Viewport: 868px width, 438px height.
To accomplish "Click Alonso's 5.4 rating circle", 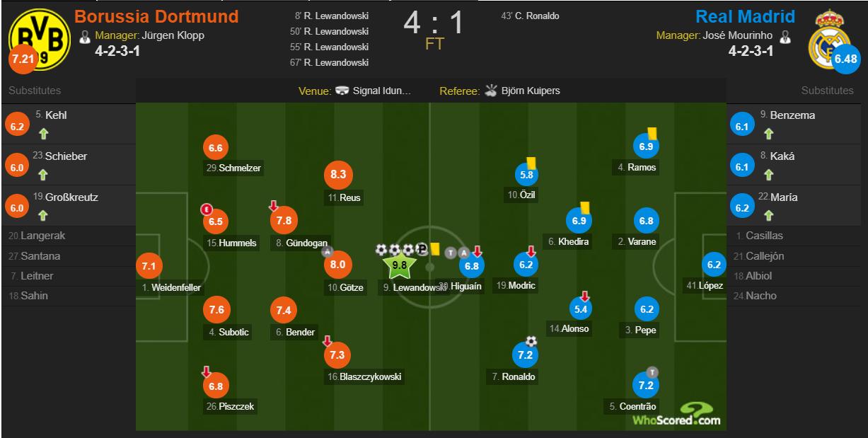I will tap(580, 308).
